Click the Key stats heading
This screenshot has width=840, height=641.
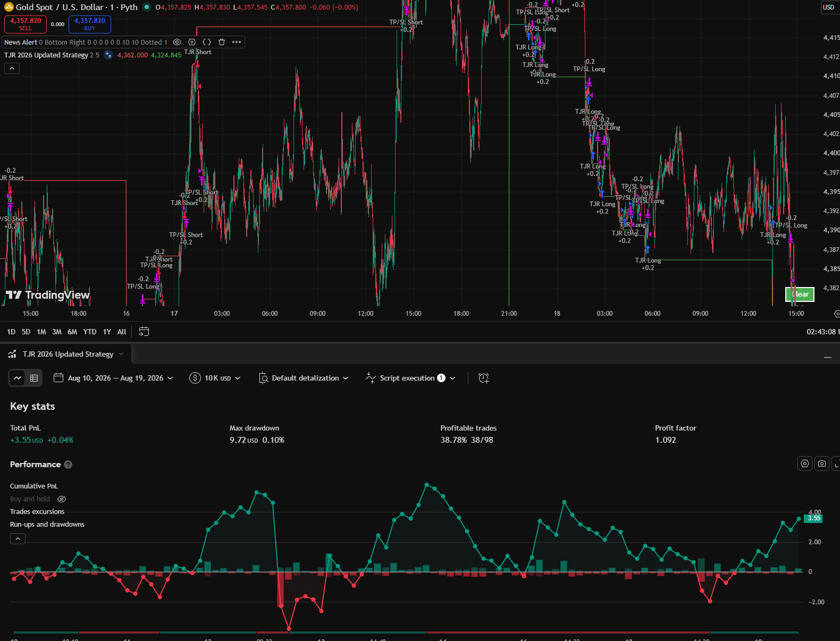32,406
